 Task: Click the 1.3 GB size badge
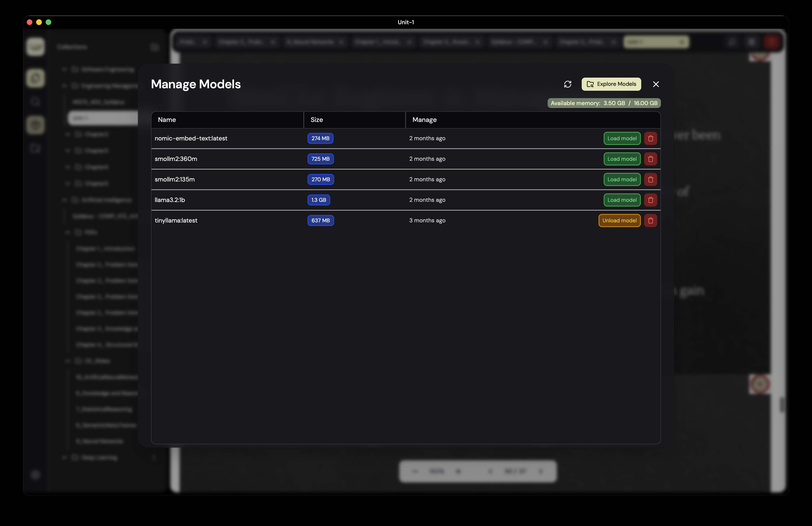pos(318,200)
